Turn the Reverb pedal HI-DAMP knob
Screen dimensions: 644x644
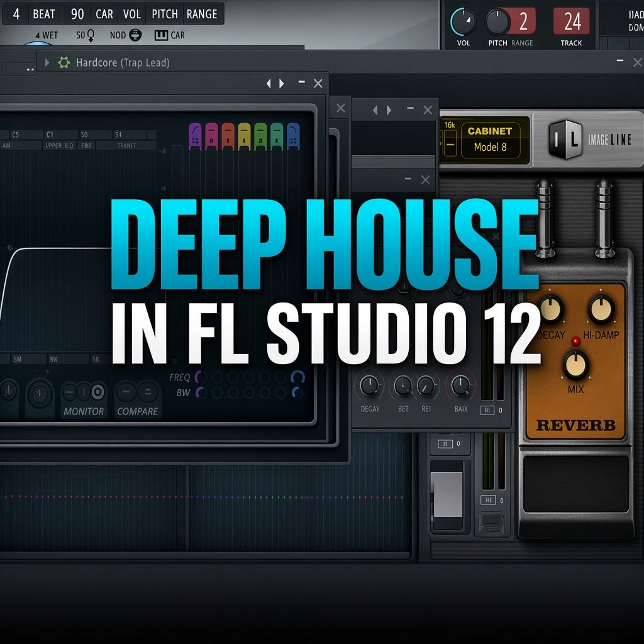pyautogui.click(x=601, y=309)
